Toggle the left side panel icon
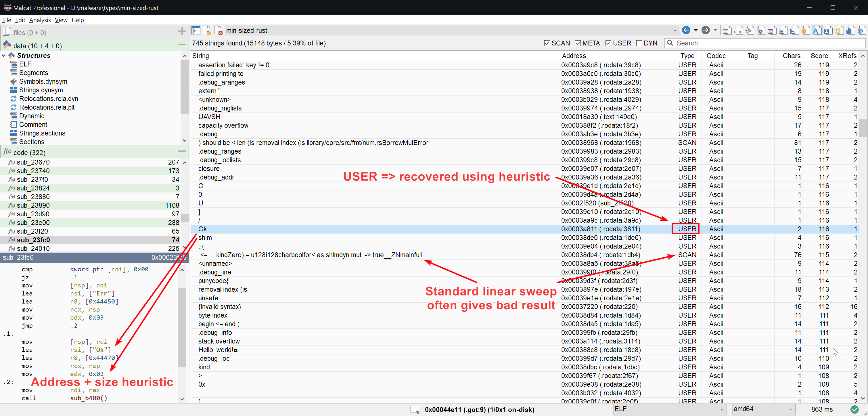This screenshot has width=868, height=416. click(196, 31)
